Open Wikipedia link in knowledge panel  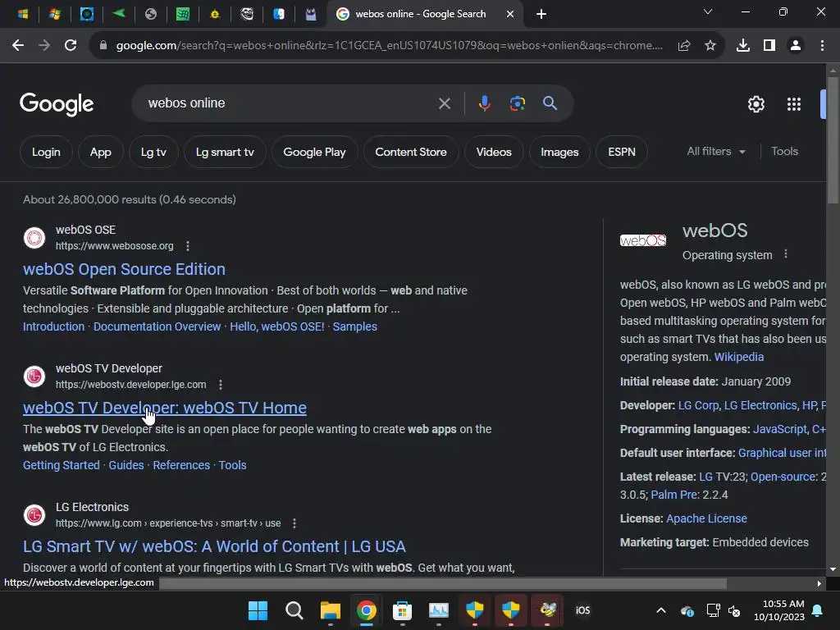pos(739,357)
